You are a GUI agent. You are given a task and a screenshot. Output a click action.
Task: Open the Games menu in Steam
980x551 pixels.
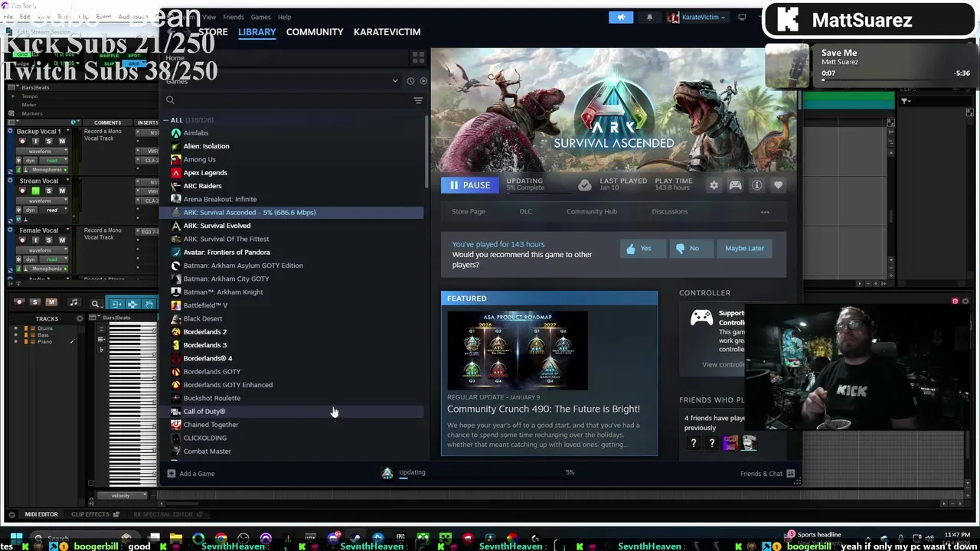click(x=260, y=17)
